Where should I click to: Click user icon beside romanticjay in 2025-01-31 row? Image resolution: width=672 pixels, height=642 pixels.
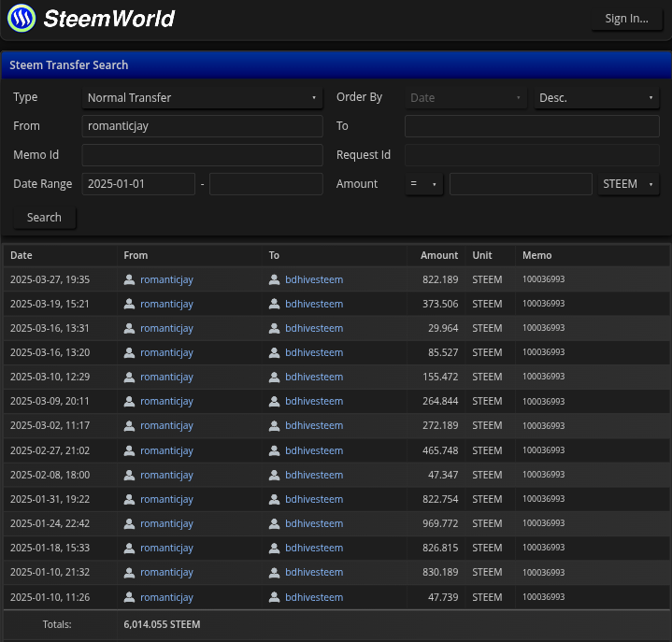[129, 499]
